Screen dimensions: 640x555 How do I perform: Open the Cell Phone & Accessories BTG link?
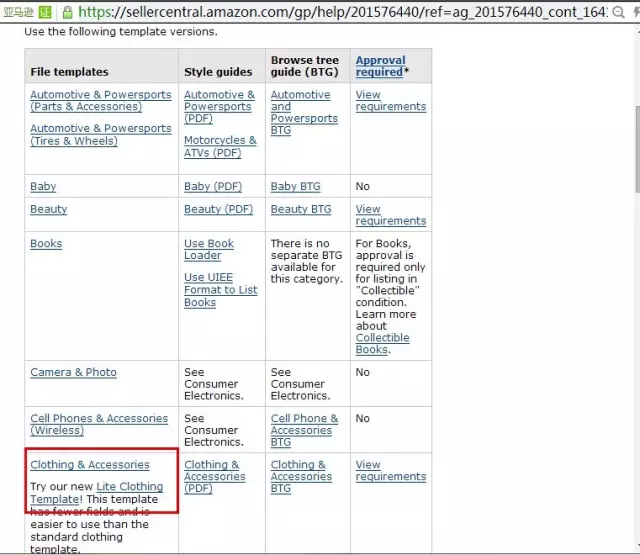coord(304,430)
